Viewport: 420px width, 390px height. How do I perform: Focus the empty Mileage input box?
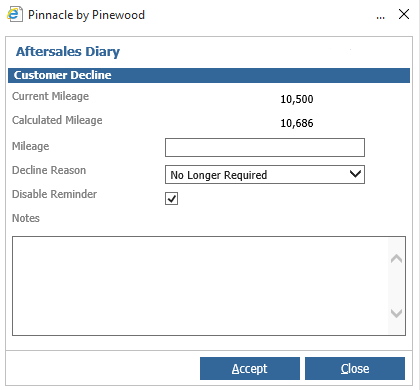(265, 147)
